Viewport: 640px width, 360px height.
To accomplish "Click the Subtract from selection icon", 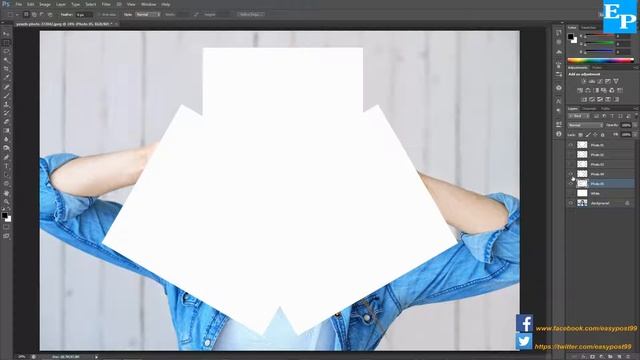I will 42,14.
